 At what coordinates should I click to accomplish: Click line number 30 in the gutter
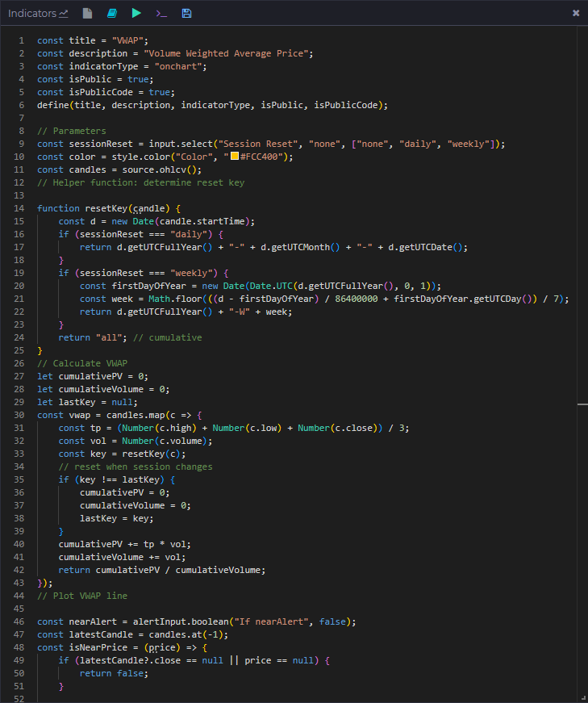coord(19,415)
